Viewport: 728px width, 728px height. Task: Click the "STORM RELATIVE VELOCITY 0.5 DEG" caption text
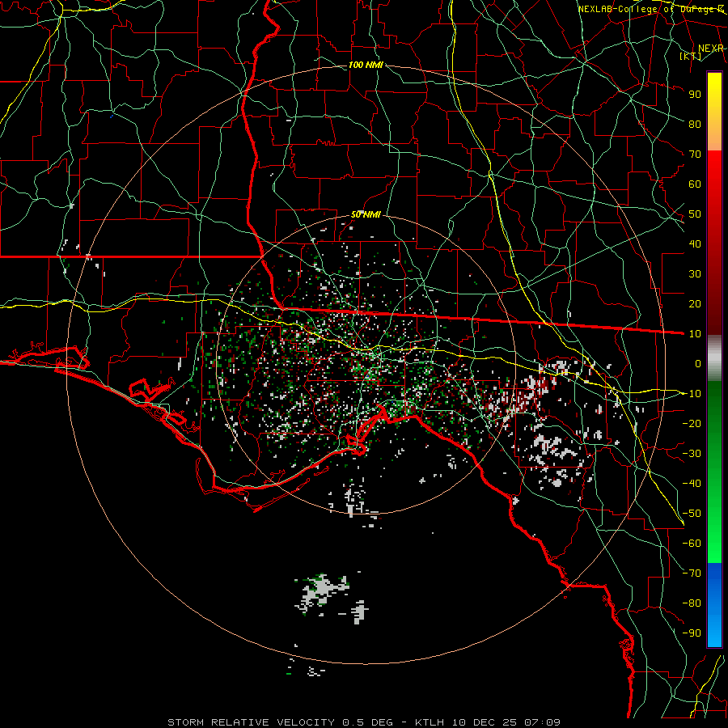pyautogui.click(x=280, y=722)
